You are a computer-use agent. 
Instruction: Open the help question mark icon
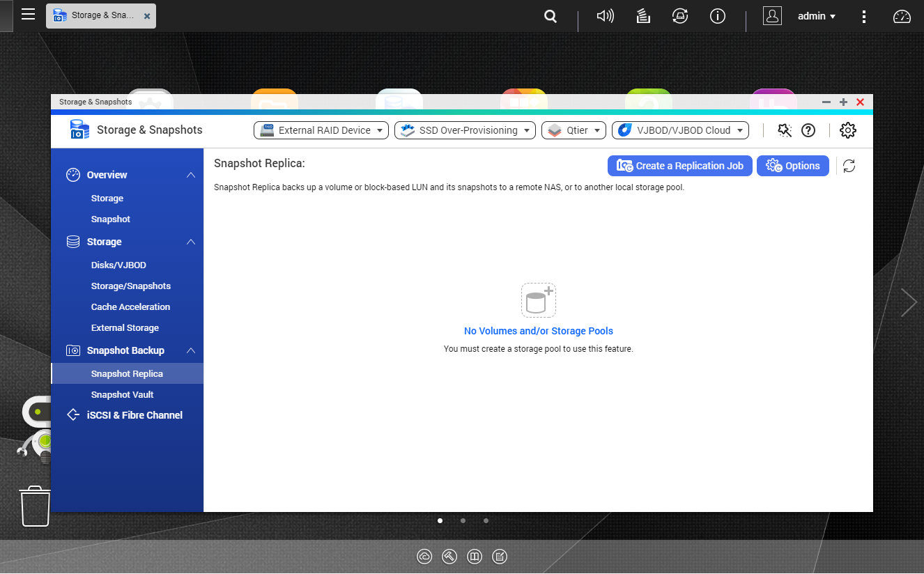point(808,130)
